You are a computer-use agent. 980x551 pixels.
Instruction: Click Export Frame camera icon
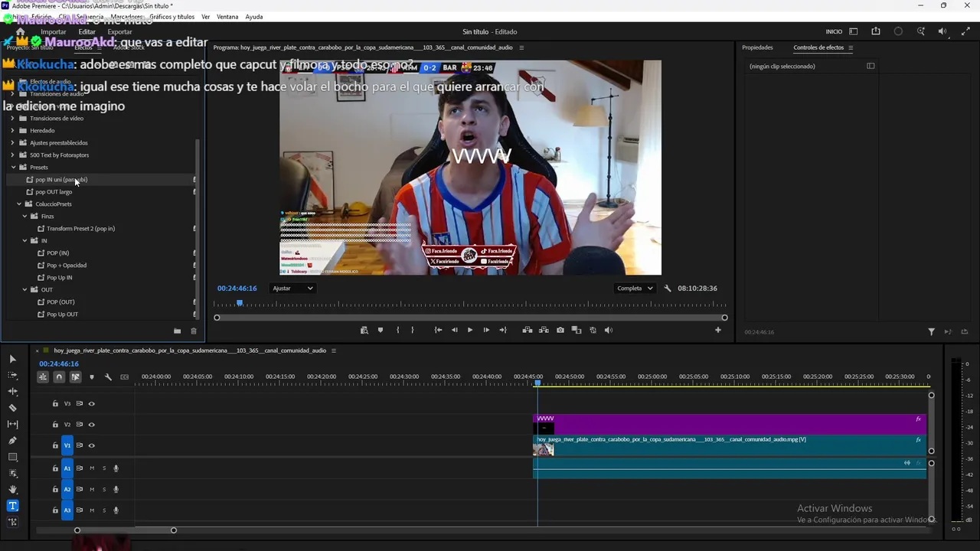pos(560,330)
